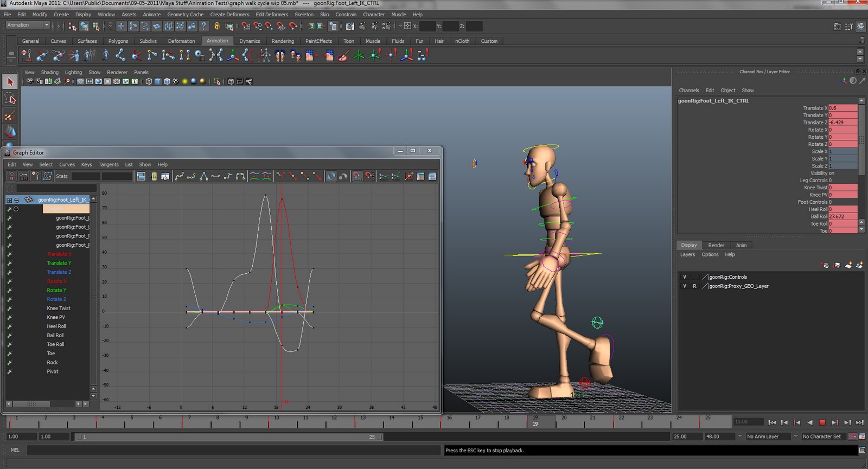Image resolution: width=868 pixels, height=469 pixels.
Task: Toggle the R display type of Proxy_GEO_Layer
Action: coord(694,286)
